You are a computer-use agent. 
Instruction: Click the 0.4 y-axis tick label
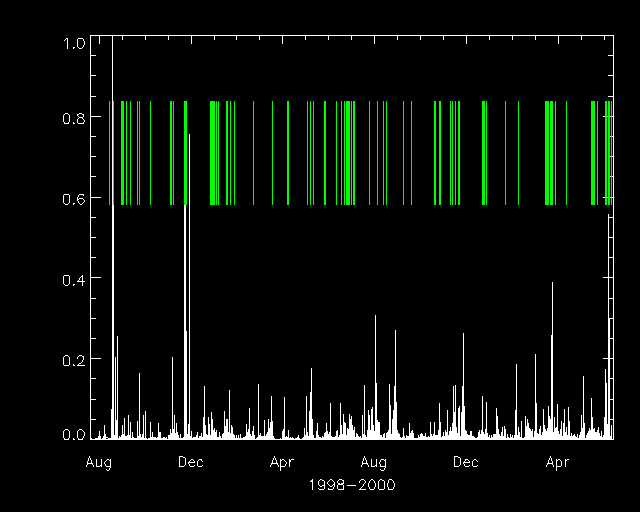tap(74, 277)
